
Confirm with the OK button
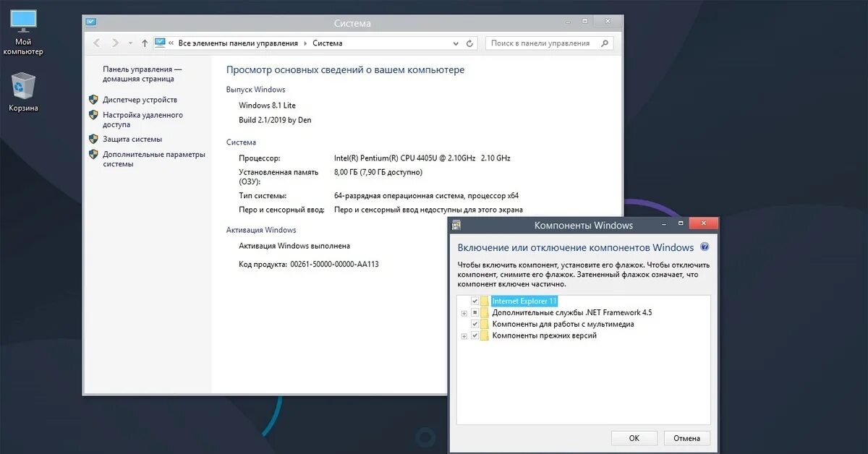pyautogui.click(x=634, y=438)
